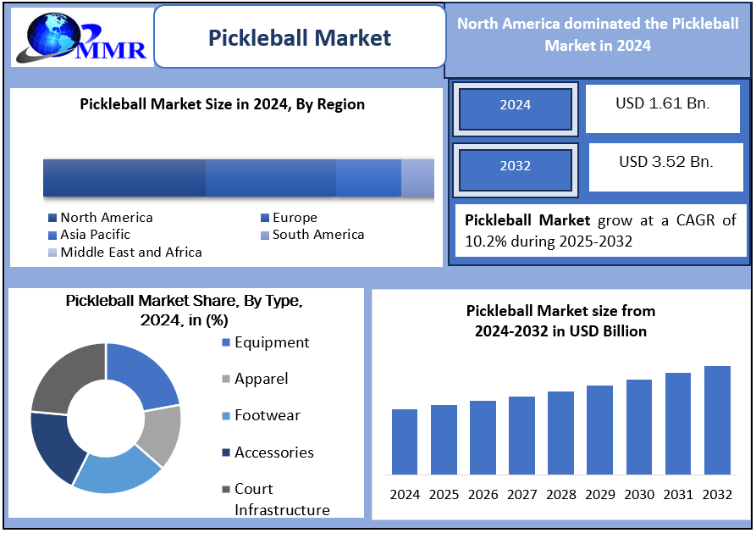Viewport: 756px width, 533px height.
Task: Click the Footwear legend square
Action: [x=226, y=416]
